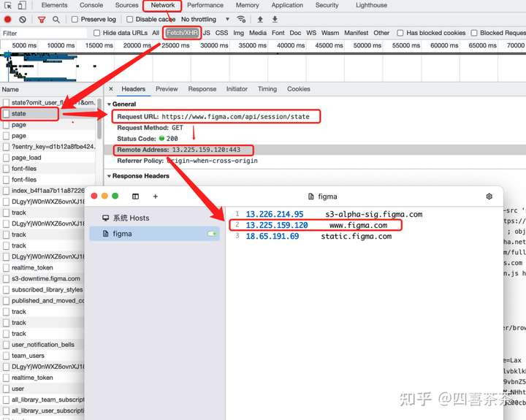Switch to the Cookies tab
The height and width of the screenshot is (420, 526).
click(299, 89)
